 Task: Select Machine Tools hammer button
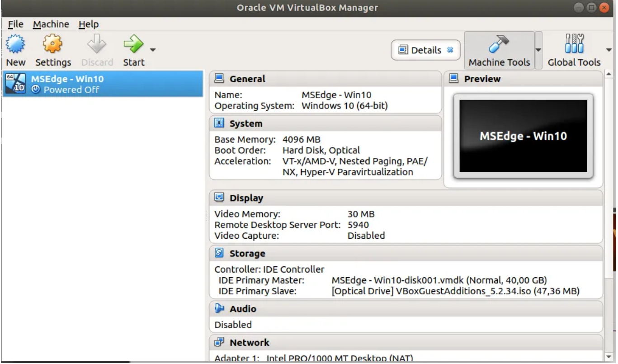(499, 50)
